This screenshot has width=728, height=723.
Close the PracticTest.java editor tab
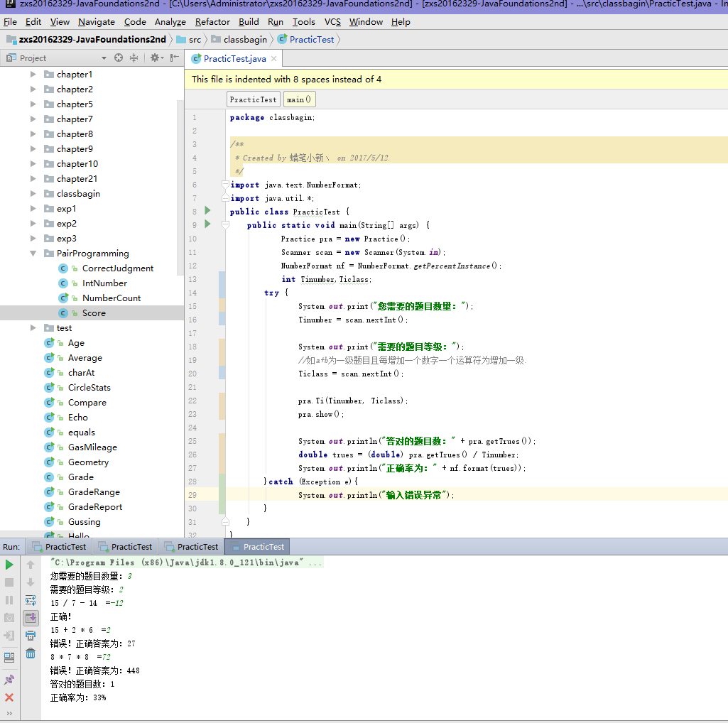pos(274,58)
